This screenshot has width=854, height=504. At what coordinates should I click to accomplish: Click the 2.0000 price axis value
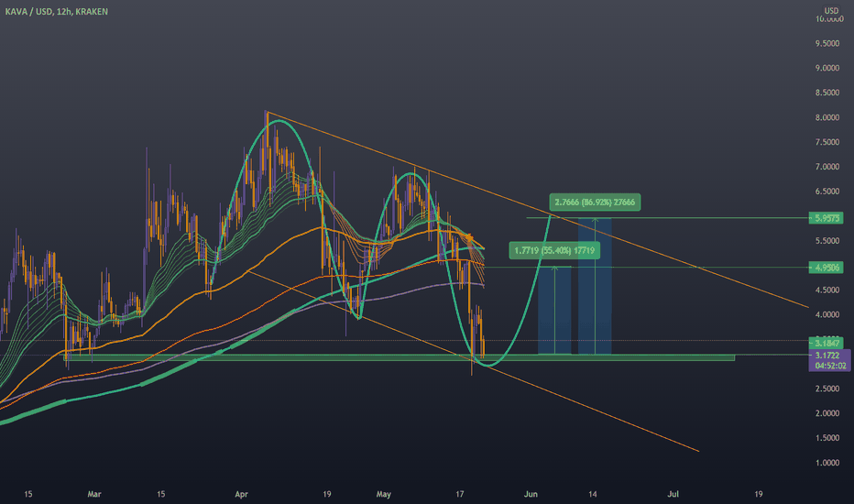[827, 413]
